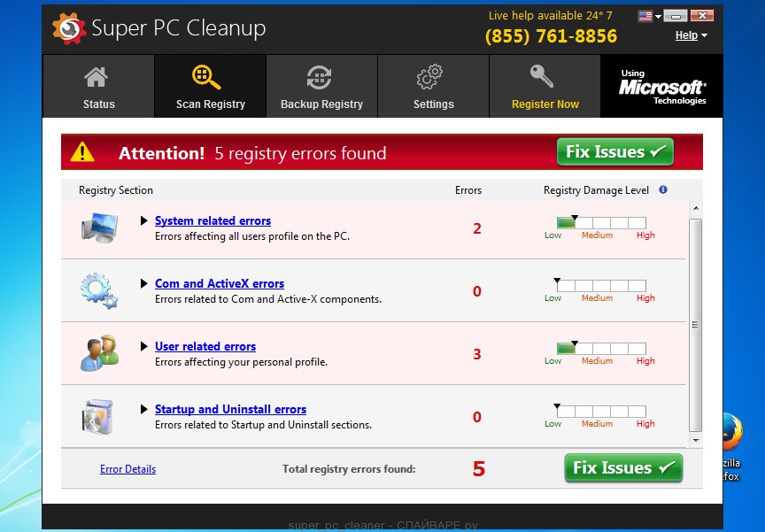The width and height of the screenshot is (765, 532).
Task: Switch to the Scan Registry tab
Action: pos(210,87)
